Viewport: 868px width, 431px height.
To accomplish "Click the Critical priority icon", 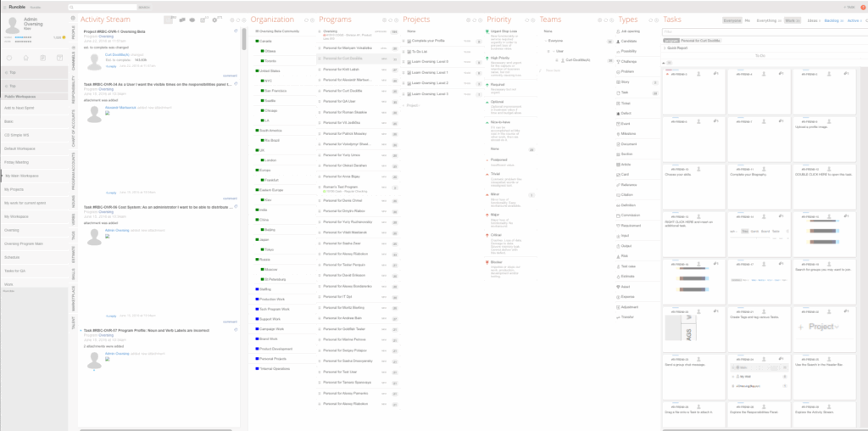I will 487,235.
